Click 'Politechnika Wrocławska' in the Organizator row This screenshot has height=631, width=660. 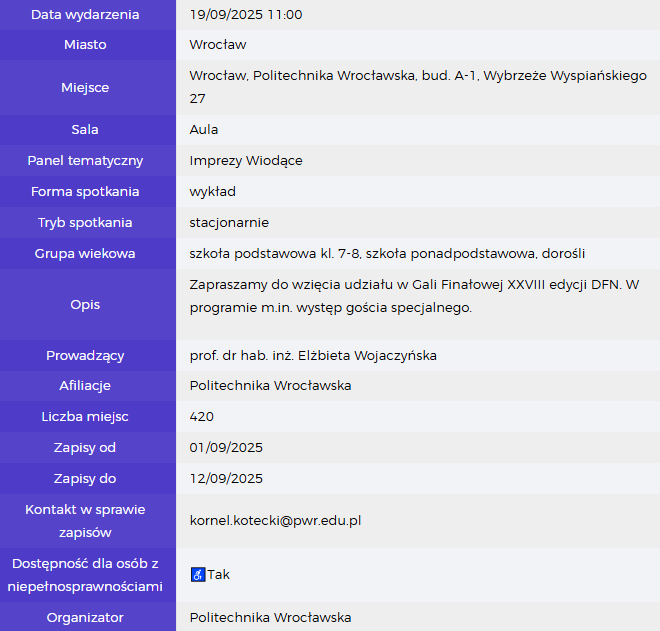click(270, 618)
